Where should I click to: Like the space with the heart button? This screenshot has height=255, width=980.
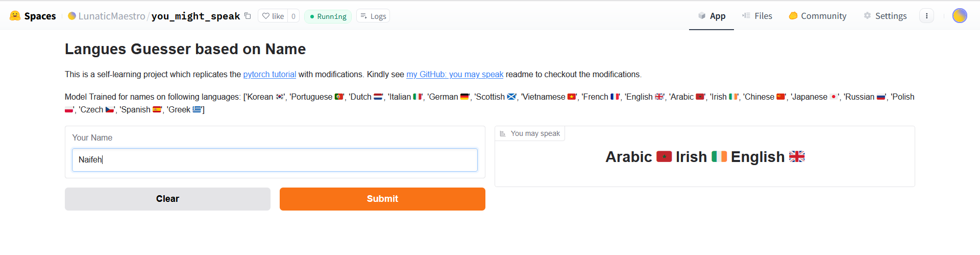point(273,16)
